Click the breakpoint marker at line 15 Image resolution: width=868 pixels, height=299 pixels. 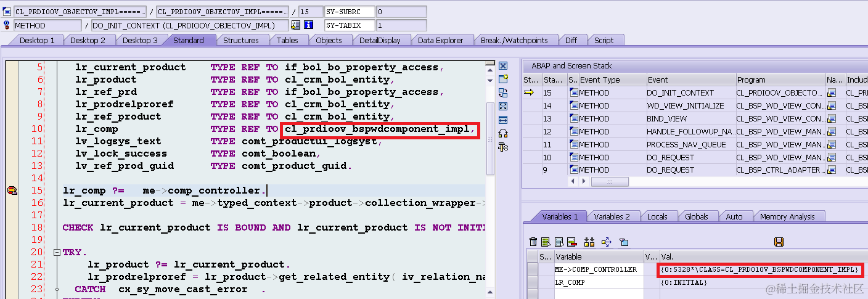(x=12, y=190)
